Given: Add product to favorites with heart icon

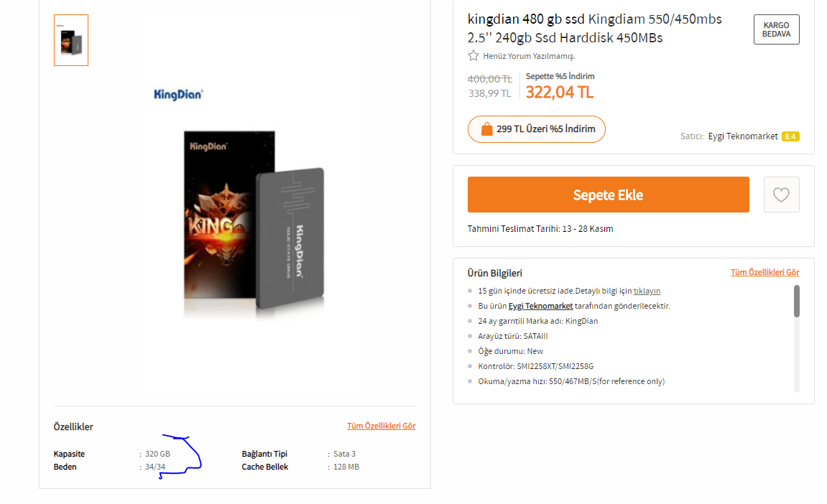Looking at the screenshot, I should coord(781,195).
